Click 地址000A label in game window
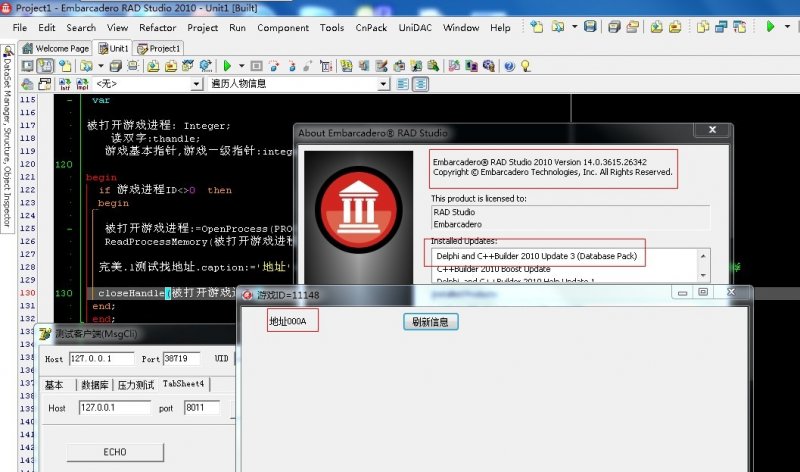800x472 pixels. point(288,321)
